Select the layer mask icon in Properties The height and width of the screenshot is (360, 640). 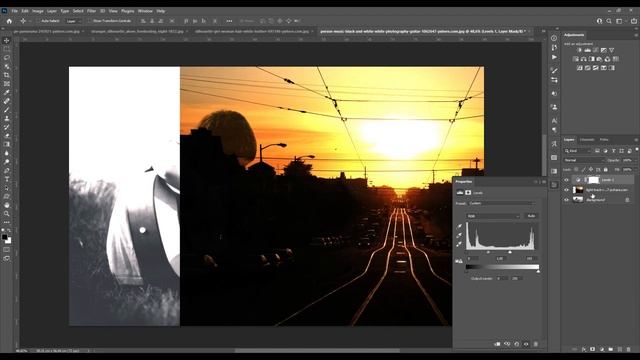point(468,193)
